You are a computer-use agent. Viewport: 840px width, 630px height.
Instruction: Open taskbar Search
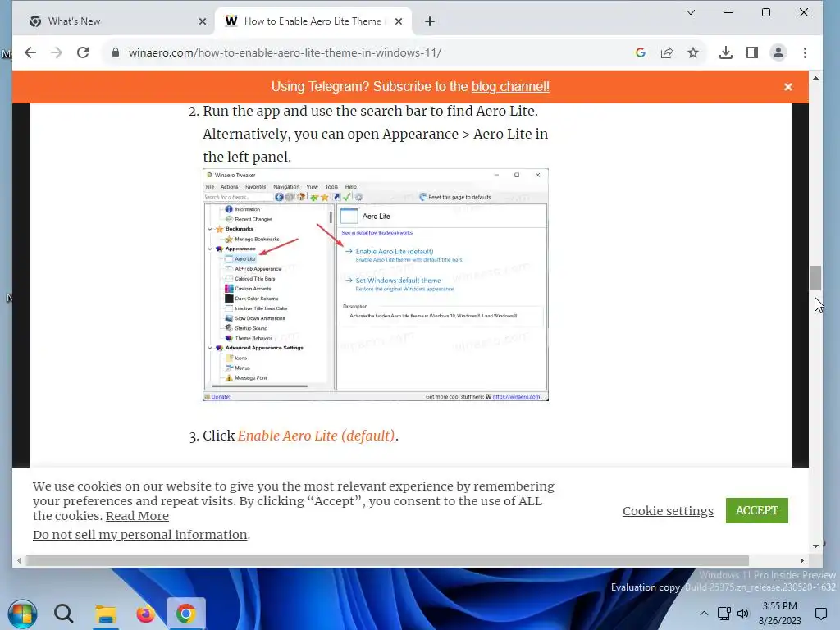(x=63, y=614)
